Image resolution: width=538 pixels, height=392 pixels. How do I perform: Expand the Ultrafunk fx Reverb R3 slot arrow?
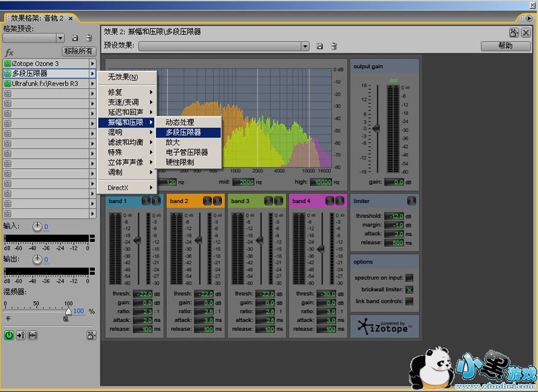[x=93, y=83]
